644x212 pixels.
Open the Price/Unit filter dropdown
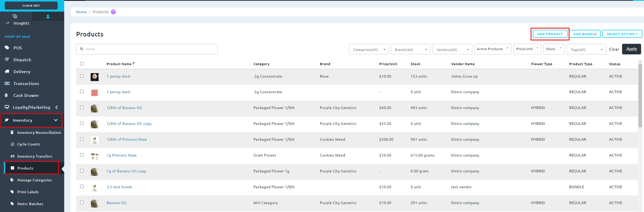[x=527, y=49]
